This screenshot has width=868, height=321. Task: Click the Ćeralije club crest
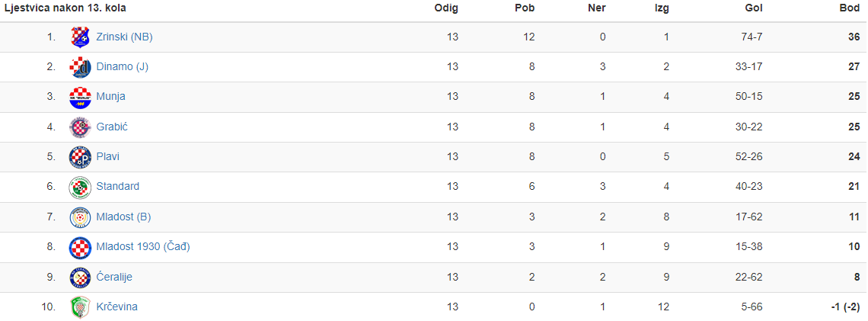80,277
